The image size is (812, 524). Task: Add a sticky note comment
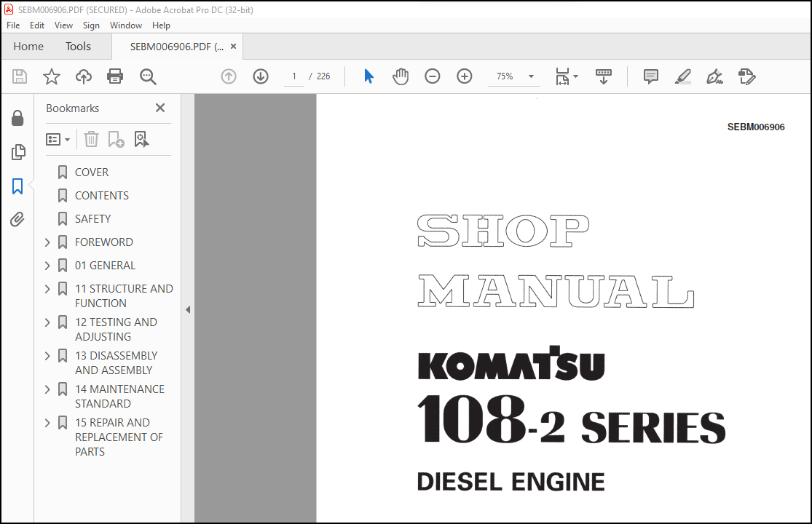click(x=651, y=76)
